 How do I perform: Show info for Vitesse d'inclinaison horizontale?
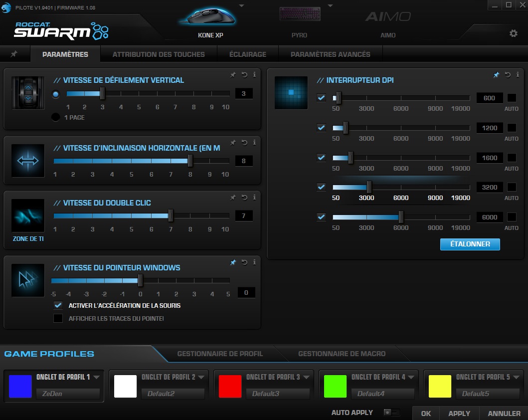pos(255,143)
